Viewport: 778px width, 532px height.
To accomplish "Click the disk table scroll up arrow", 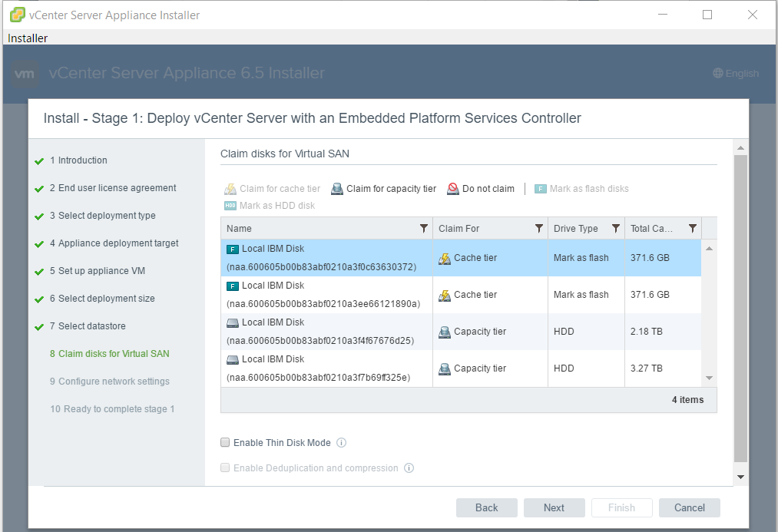I will 710,249.
